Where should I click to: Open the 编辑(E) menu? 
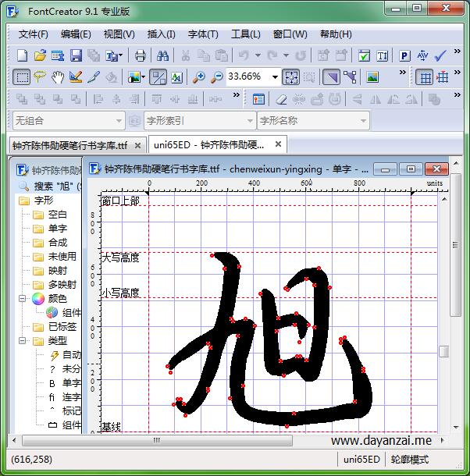(x=76, y=34)
